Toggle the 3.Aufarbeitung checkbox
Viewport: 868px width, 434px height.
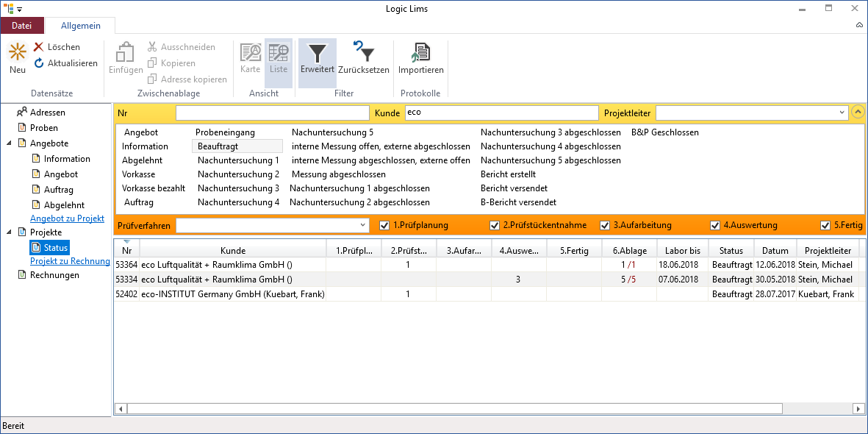coord(605,225)
